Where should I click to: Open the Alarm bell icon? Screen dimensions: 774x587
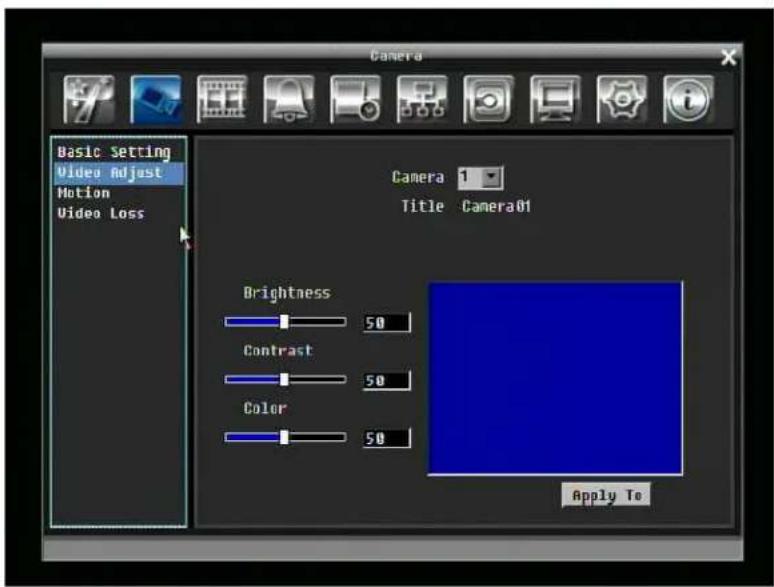(289, 100)
